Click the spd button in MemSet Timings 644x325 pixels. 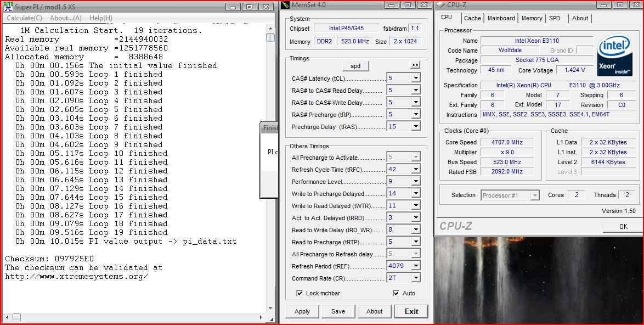(x=355, y=66)
